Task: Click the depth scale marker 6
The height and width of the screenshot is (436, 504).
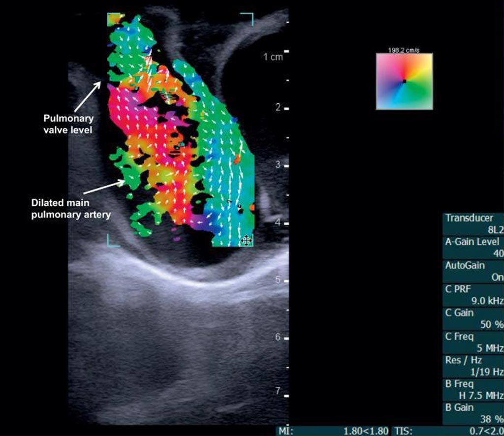Action: [x=278, y=337]
